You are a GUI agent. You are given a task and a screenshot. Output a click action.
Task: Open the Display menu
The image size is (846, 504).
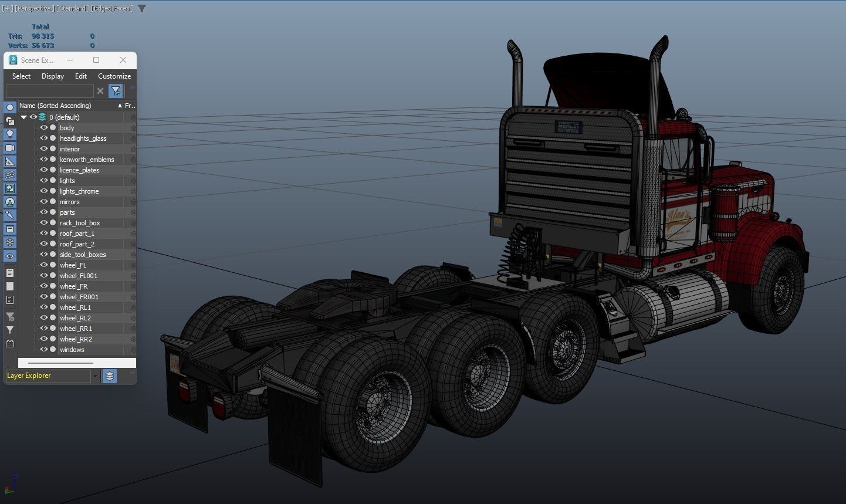(53, 76)
